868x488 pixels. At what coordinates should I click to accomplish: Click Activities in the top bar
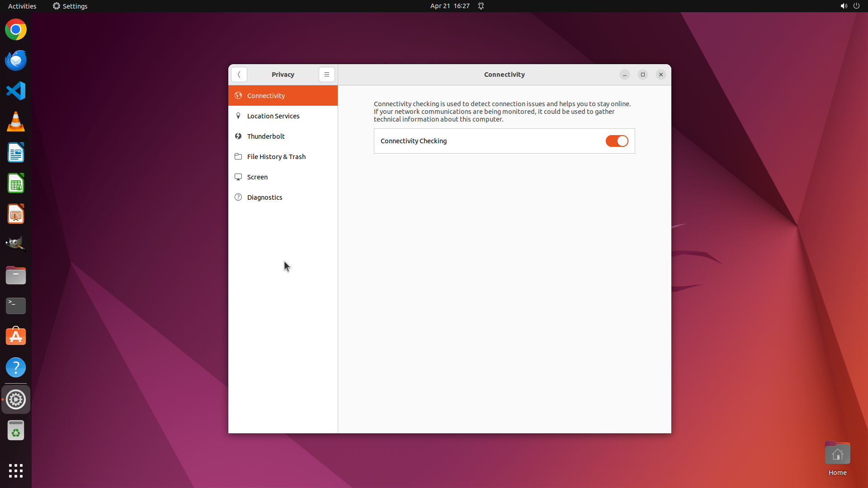(x=22, y=6)
